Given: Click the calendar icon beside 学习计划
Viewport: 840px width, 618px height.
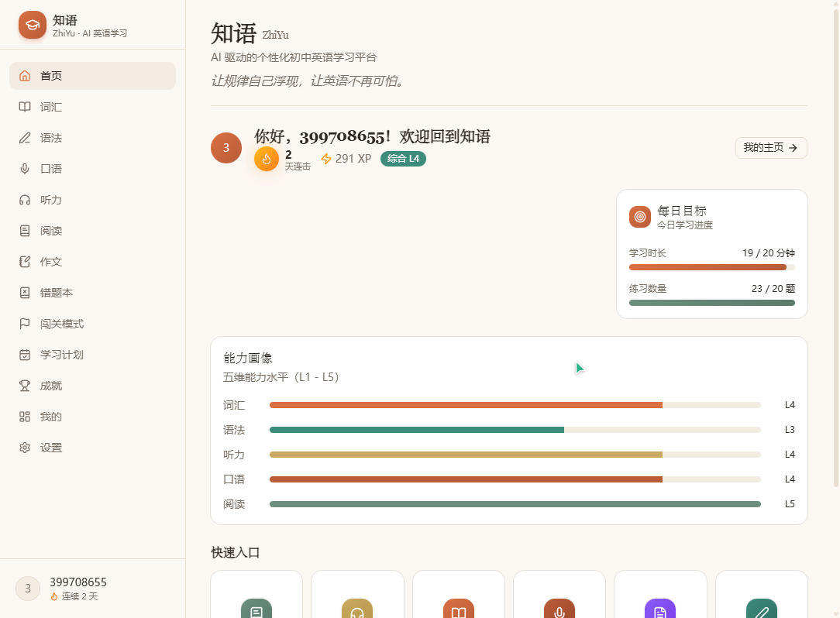Looking at the screenshot, I should tap(25, 355).
